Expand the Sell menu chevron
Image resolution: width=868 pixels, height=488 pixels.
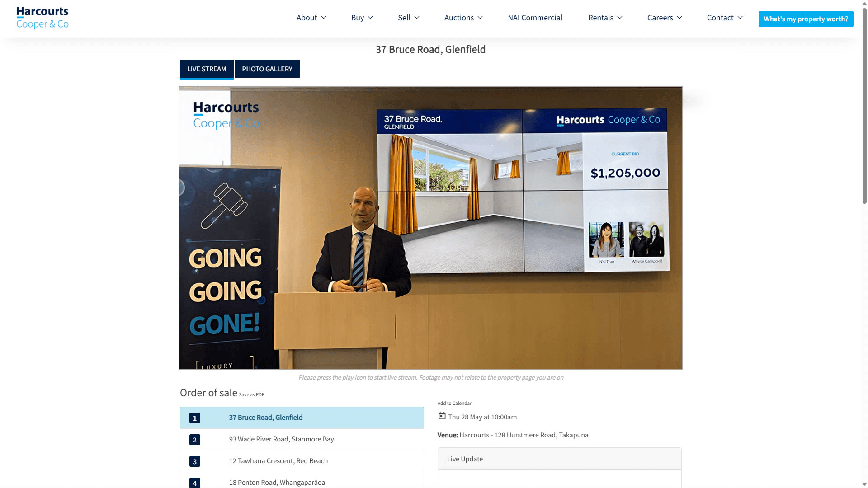(417, 18)
